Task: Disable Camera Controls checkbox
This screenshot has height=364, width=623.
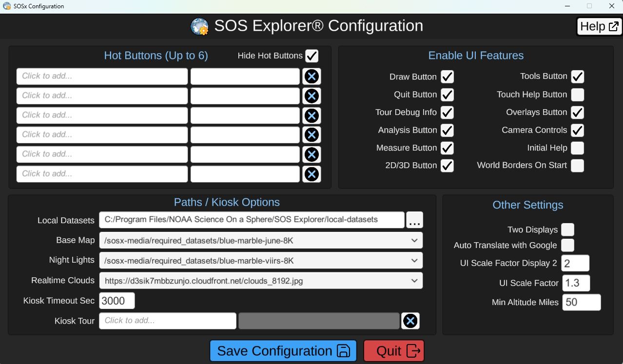Action: [577, 130]
